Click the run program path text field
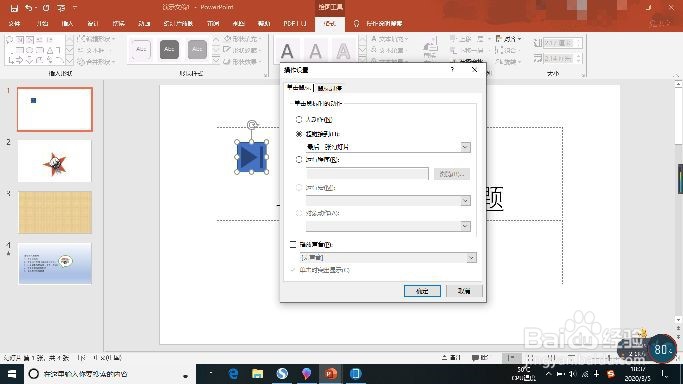The width and height of the screenshot is (683, 384). tap(367, 174)
